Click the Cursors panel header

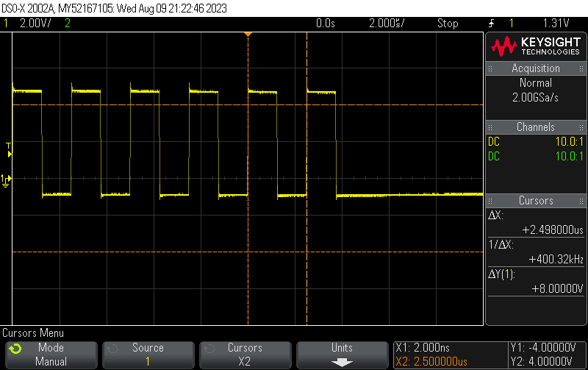536,200
